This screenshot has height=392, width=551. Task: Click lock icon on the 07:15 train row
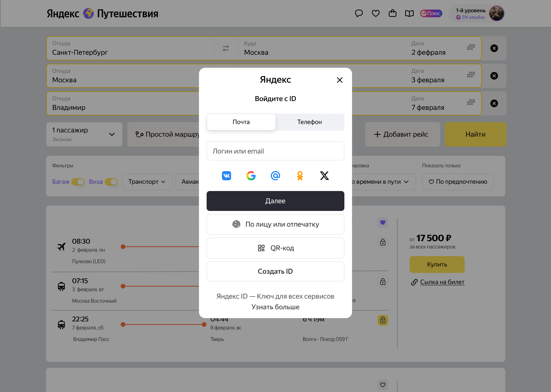click(x=383, y=282)
